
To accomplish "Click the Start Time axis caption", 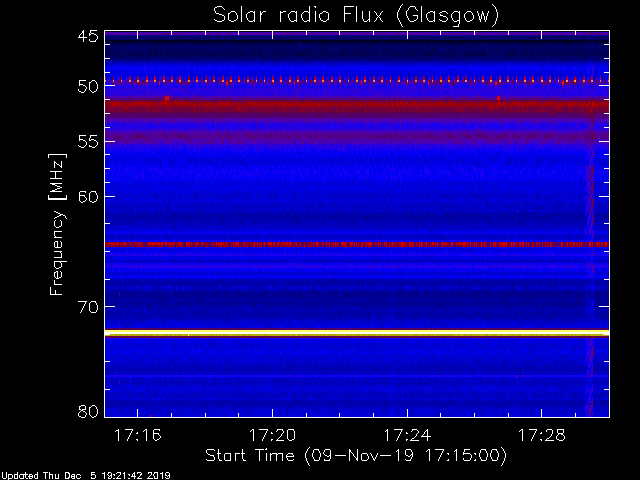I will (x=356, y=456).
